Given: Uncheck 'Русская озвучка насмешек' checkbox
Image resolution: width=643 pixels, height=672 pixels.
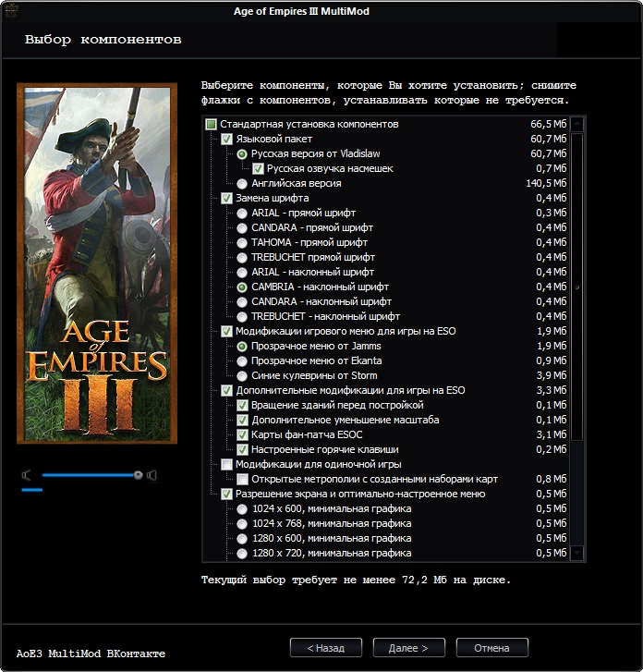Looking at the screenshot, I should tap(258, 169).
